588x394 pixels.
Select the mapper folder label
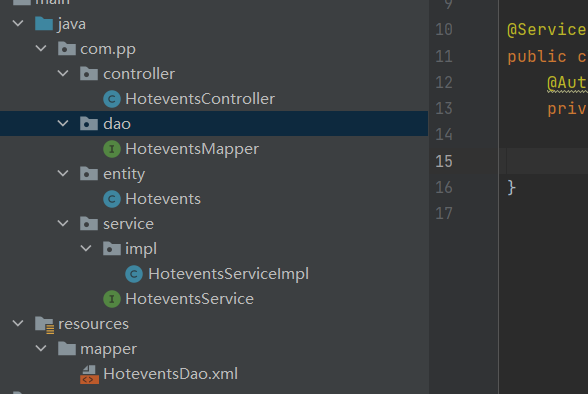[x=109, y=349]
